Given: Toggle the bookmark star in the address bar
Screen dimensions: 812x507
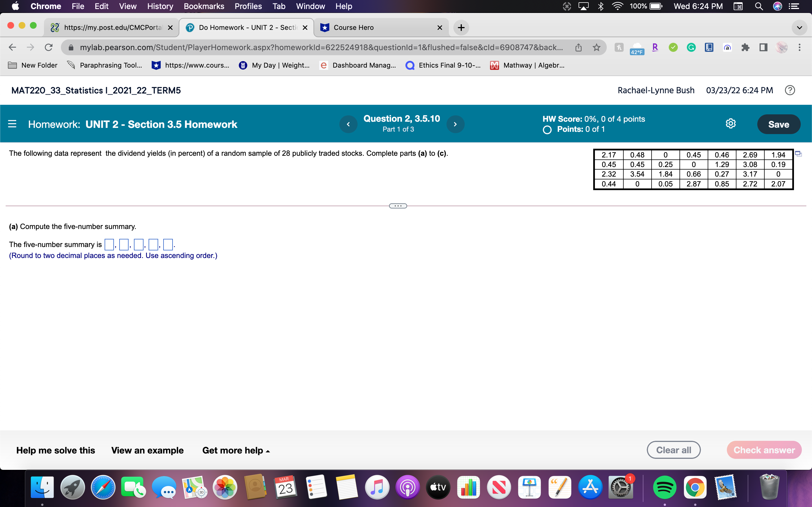Looking at the screenshot, I should [596, 47].
